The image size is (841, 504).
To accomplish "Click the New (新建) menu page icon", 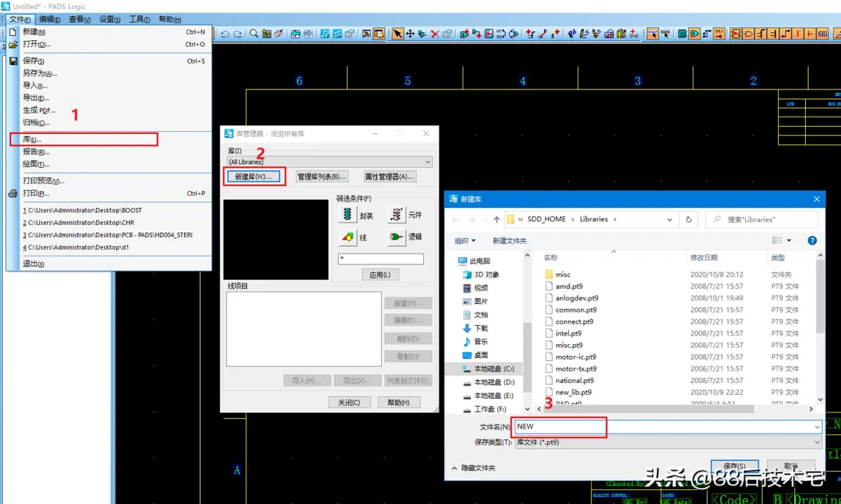I will (x=13, y=32).
